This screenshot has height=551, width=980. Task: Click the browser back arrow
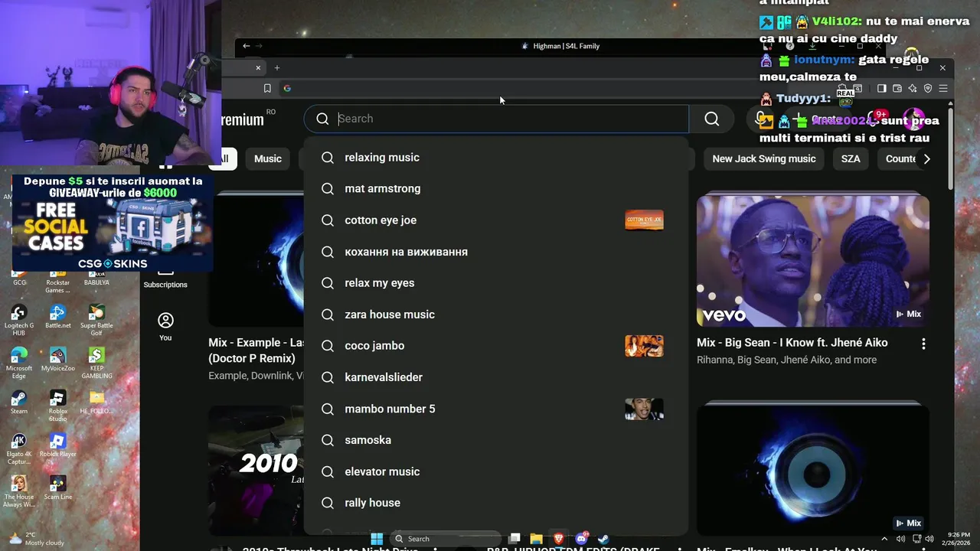point(246,46)
